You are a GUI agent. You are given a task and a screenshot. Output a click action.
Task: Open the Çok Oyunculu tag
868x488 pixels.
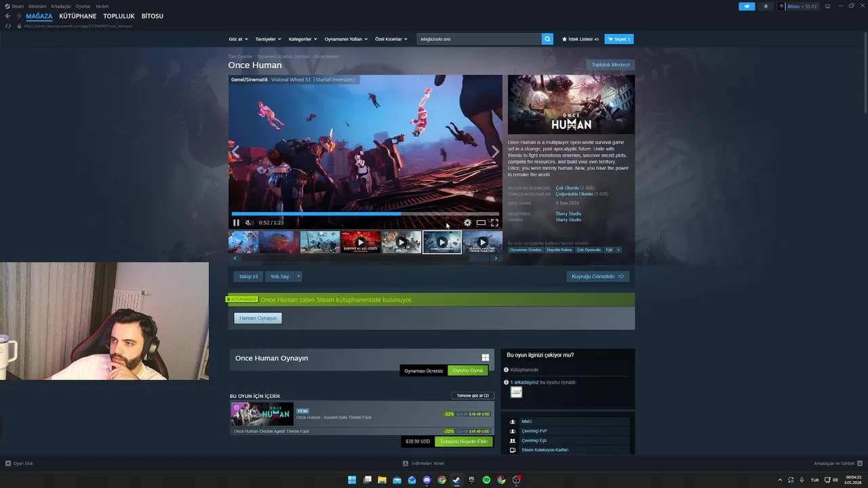pyautogui.click(x=589, y=249)
